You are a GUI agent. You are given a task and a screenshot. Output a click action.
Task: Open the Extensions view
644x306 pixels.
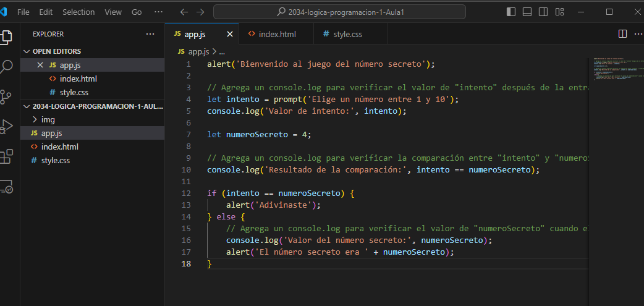click(x=6, y=156)
